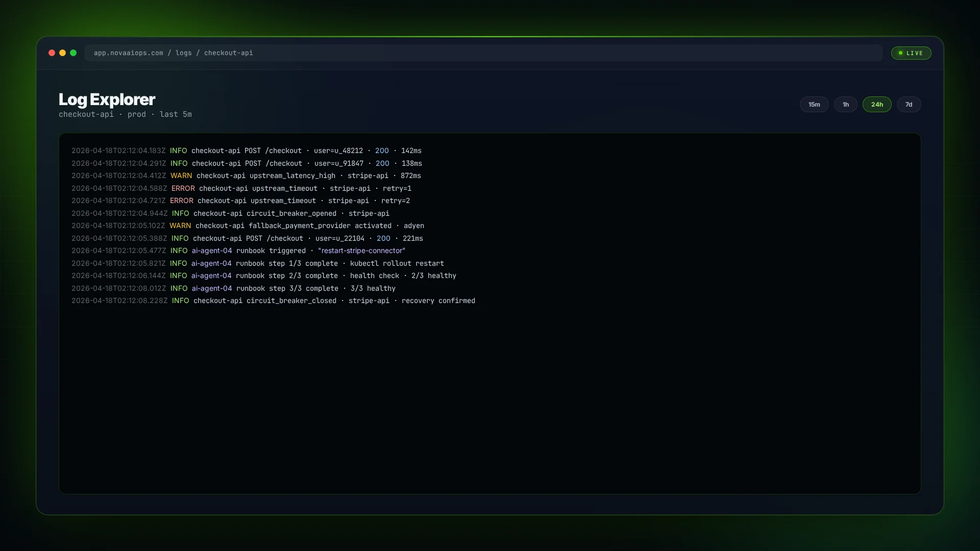This screenshot has height=551, width=980.
Task: Select the active 24h range tab
Action: tap(876, 104)
